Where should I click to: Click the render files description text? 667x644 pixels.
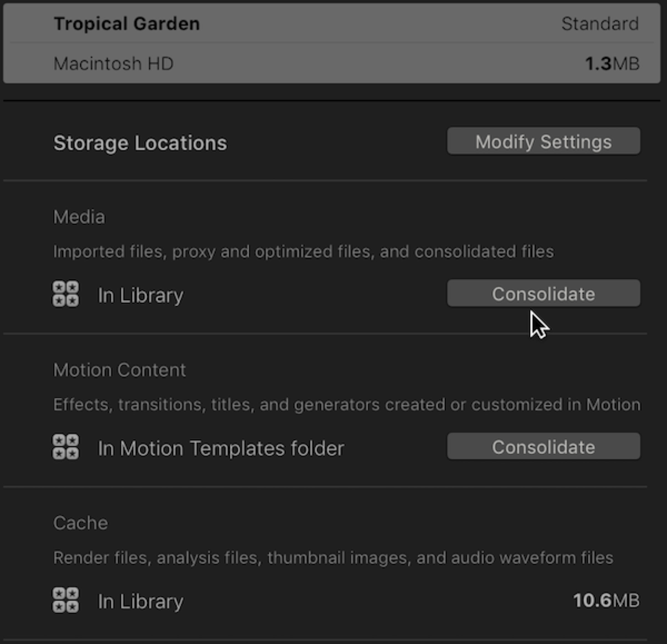333,558
